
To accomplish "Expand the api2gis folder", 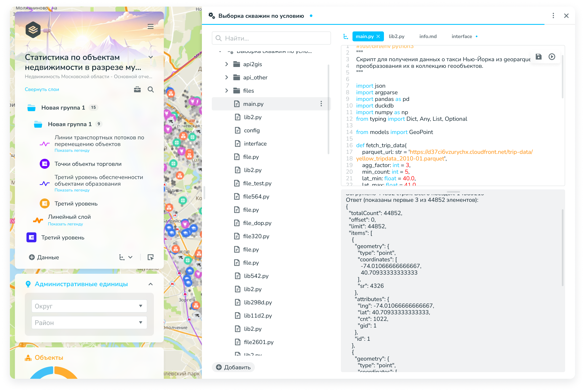I will pyautogui.click(x=227, y=64).
